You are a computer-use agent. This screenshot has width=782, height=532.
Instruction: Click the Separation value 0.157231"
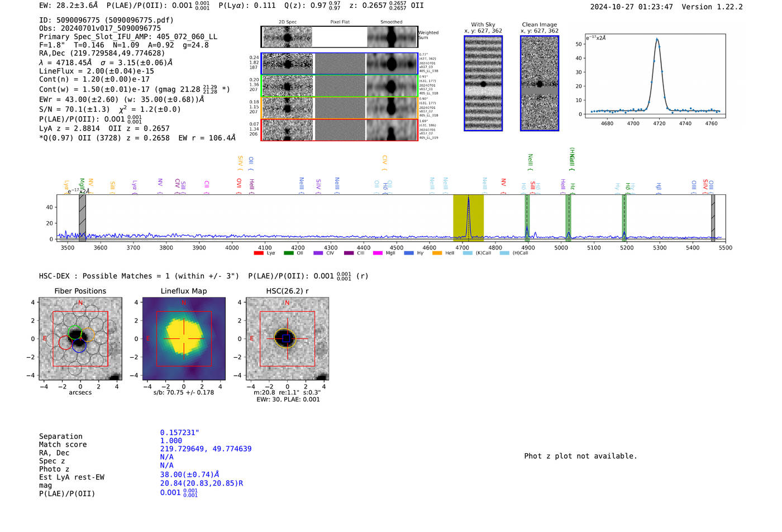tap(180, 433)
